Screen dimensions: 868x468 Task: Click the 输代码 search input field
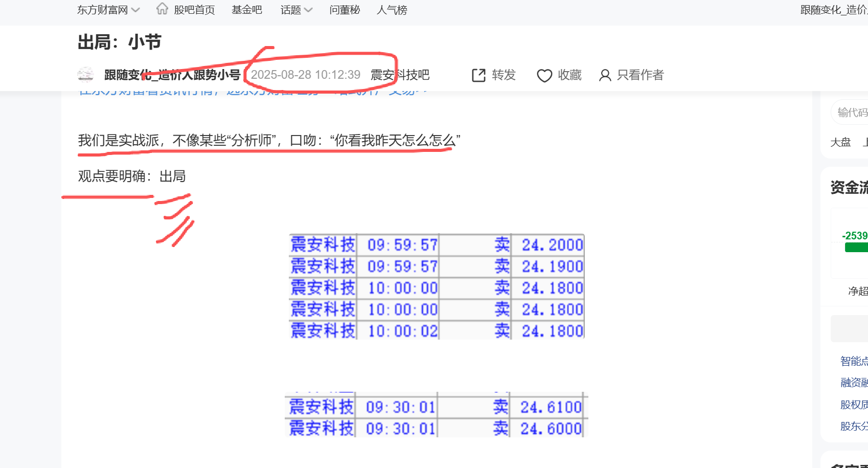pos(850,112)
